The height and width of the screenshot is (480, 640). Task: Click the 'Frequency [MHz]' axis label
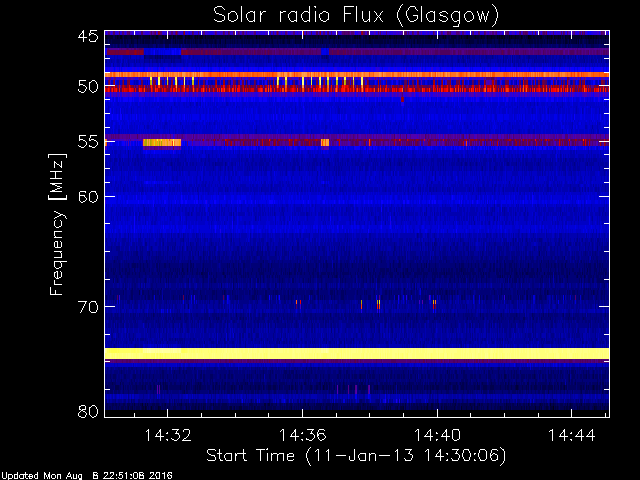(57, 224)
